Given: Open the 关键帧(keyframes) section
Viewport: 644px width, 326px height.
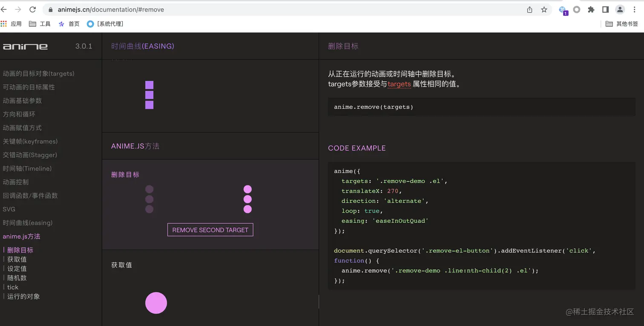Looking at the screenshot, I should 30,141.
